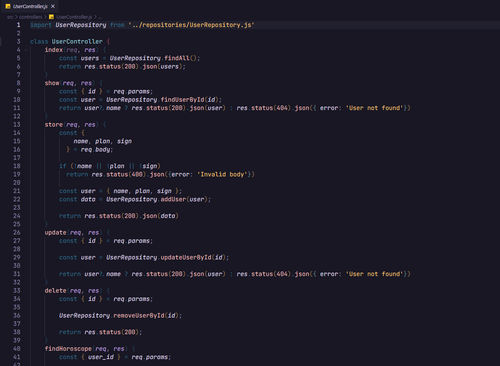
Task: Click 'json(data)' on line 24
Action: coord(161,216)
